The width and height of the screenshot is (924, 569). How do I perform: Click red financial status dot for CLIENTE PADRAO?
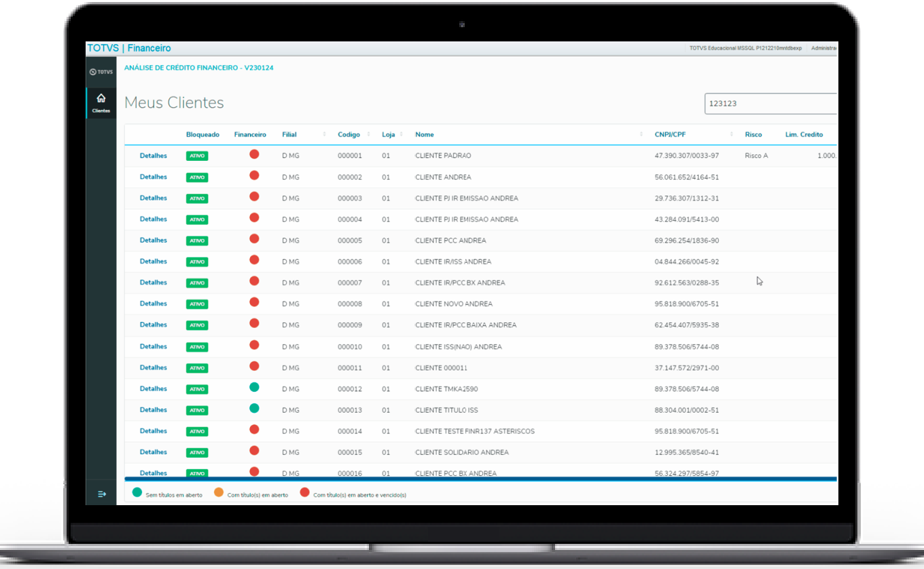[254, 155]
